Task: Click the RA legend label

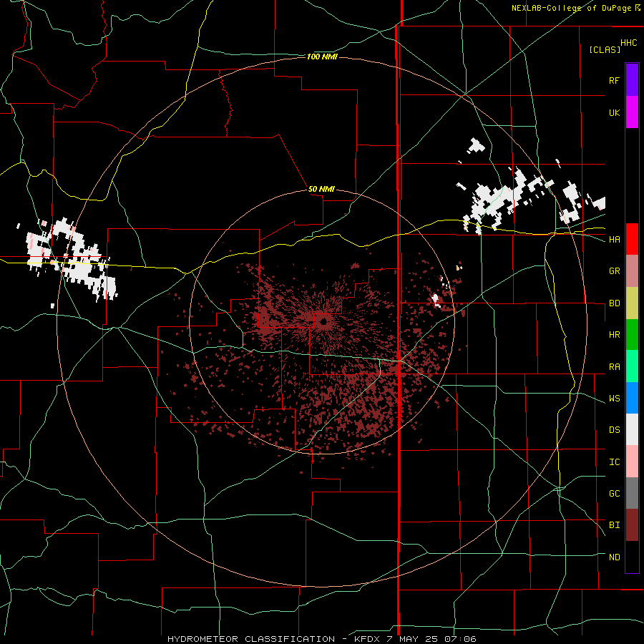Action: tap(614, 367)
